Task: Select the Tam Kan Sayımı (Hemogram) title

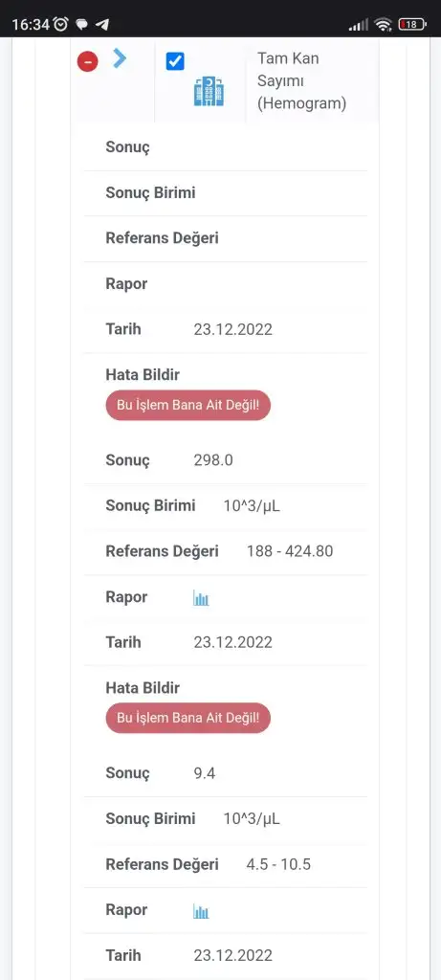Action: [301, 80]
